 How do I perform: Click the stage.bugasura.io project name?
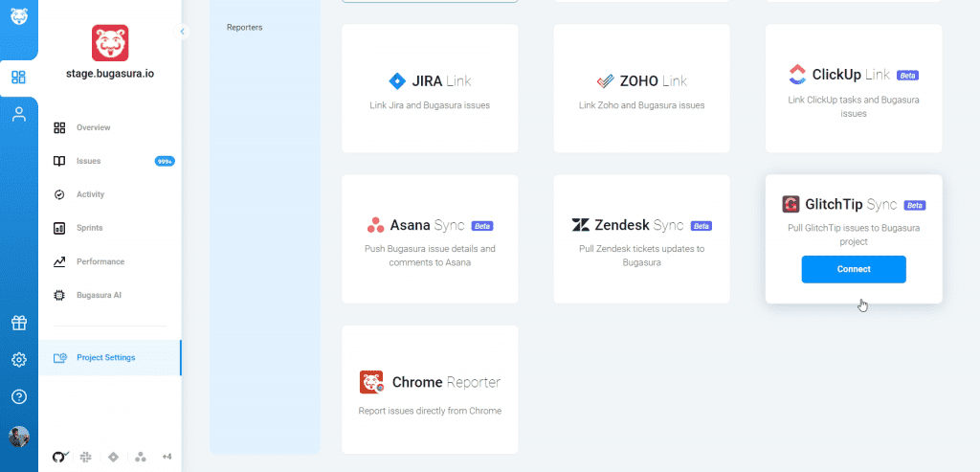(110, 73)
